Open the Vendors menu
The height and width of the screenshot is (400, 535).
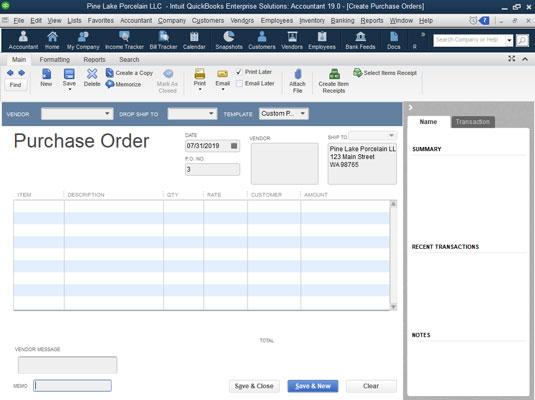[x=242, y=20]
